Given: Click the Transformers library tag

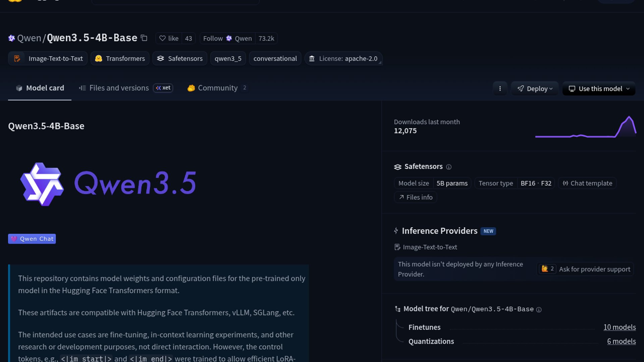Looking at the screenshot, I should pos(120,58).
